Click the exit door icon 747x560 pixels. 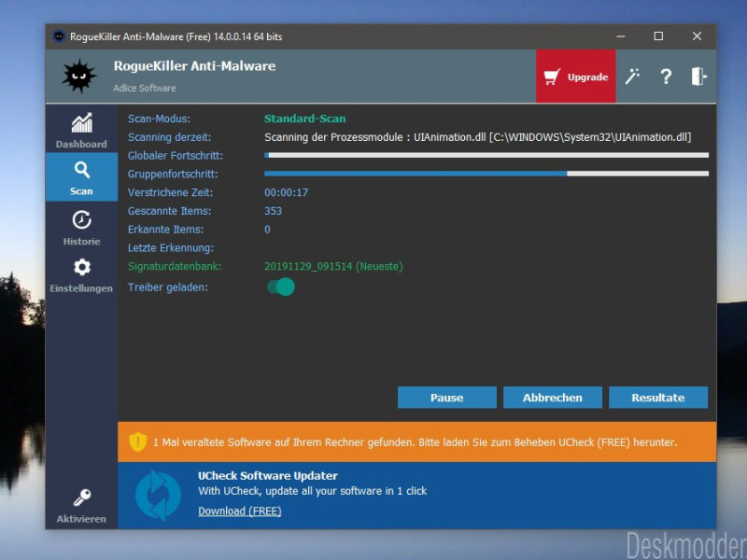pyautogui.click(x=698, y=77)
